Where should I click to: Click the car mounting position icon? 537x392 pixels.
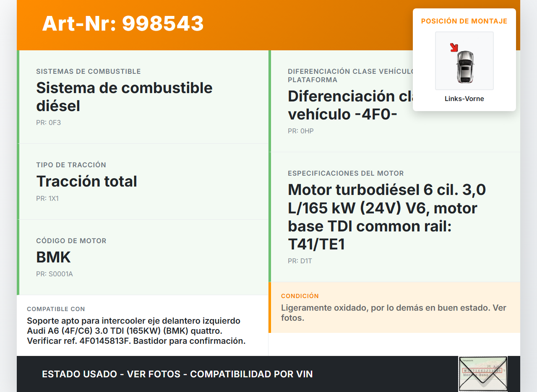(464, 66)
